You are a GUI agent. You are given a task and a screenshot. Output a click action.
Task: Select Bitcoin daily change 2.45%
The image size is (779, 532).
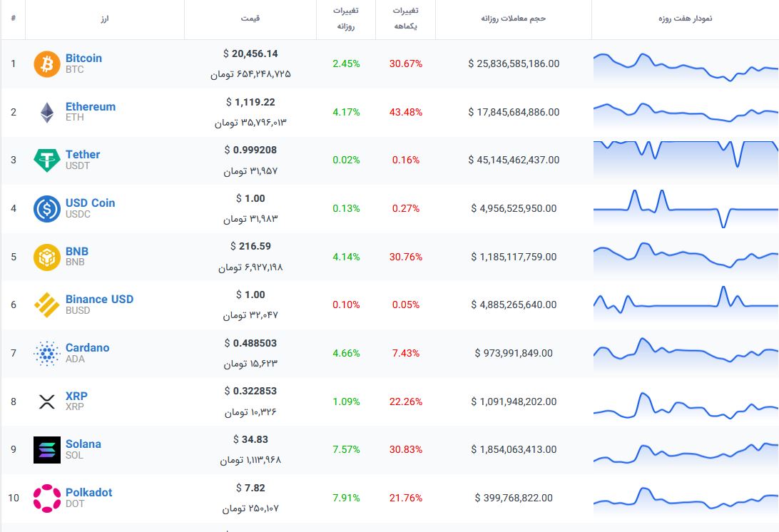(x=346, y=63)
